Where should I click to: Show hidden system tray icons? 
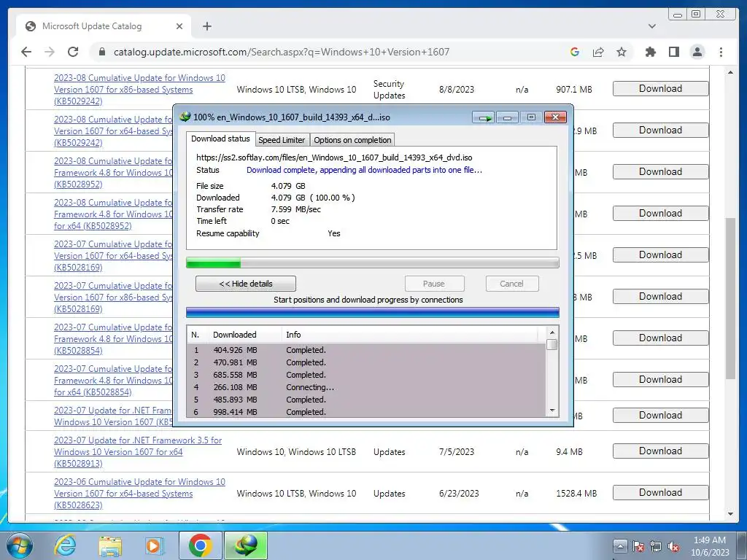pyautogui.click(x=619, y=545)
